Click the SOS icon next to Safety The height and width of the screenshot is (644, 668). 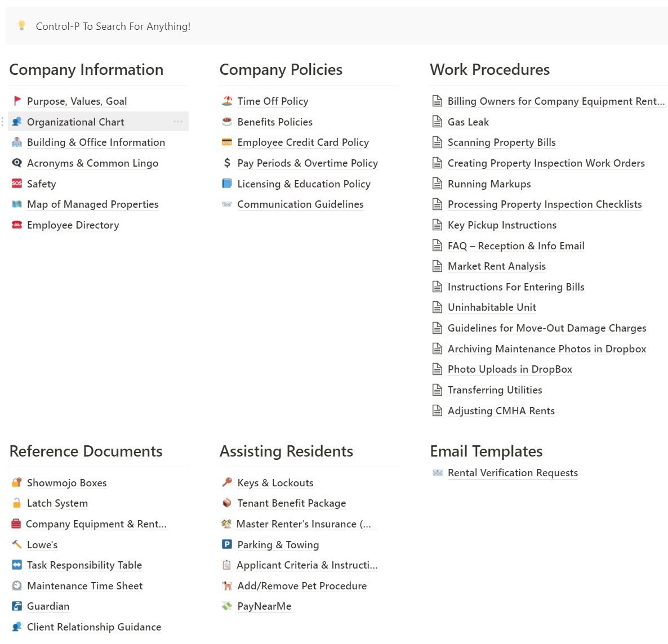click(x=17, y=184)
